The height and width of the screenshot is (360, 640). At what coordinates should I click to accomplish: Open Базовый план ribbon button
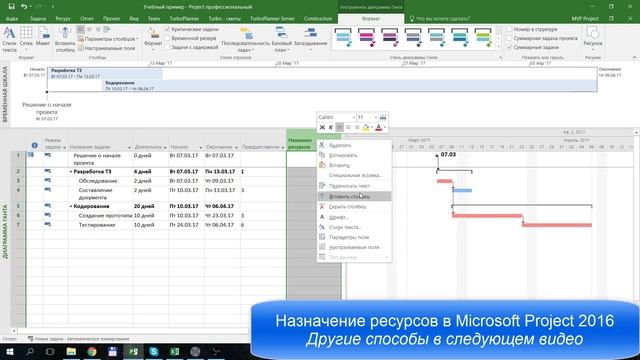pos(281,39)
